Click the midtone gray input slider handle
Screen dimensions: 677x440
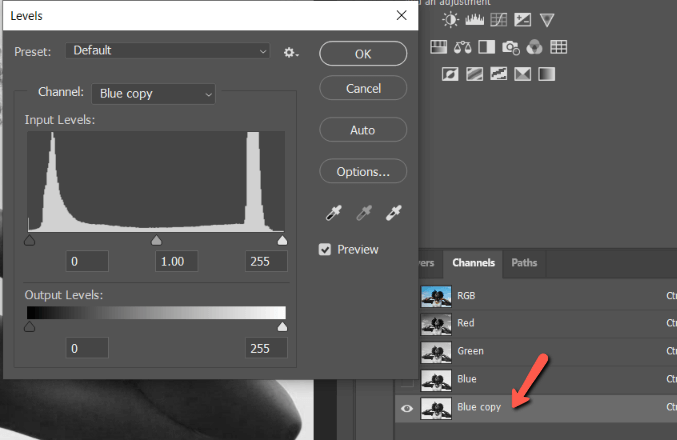(x=156, y=241)
